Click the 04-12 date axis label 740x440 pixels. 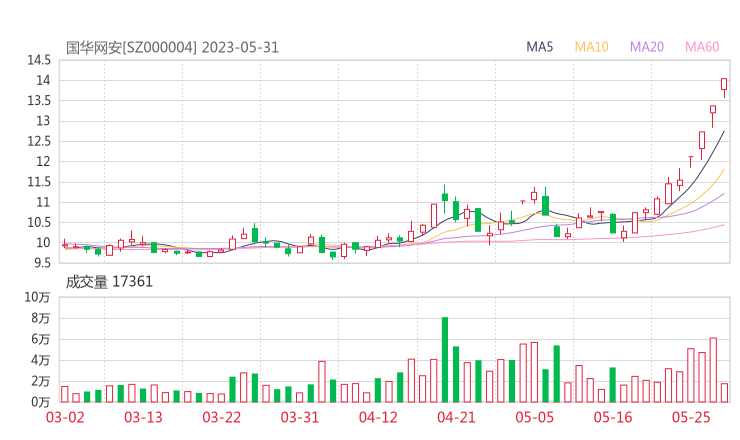[378, 417]
